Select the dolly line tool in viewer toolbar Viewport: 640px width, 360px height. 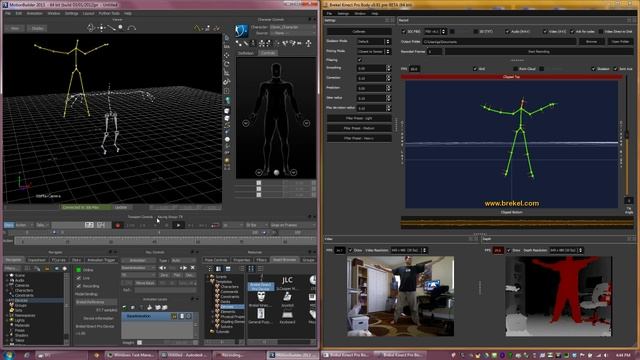(x=111, y=28)
